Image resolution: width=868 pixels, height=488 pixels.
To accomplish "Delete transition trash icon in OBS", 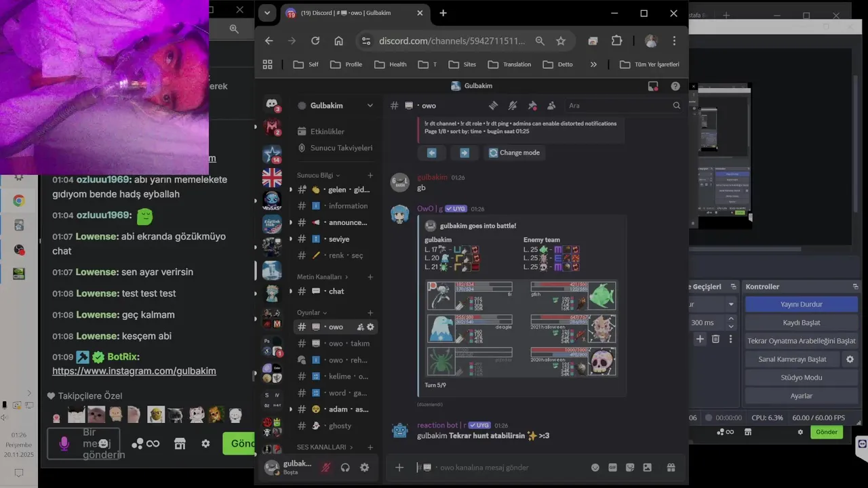I will click(715, 339).
